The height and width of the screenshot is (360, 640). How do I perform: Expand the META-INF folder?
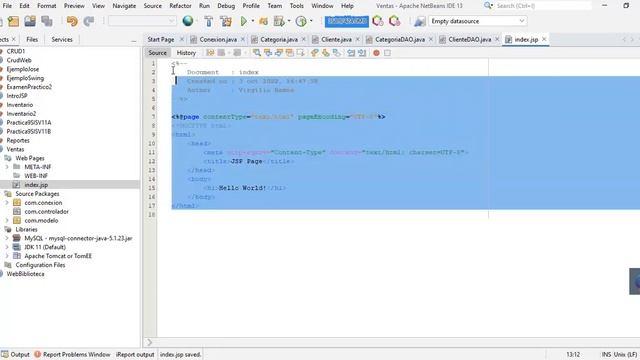(7, 167)
